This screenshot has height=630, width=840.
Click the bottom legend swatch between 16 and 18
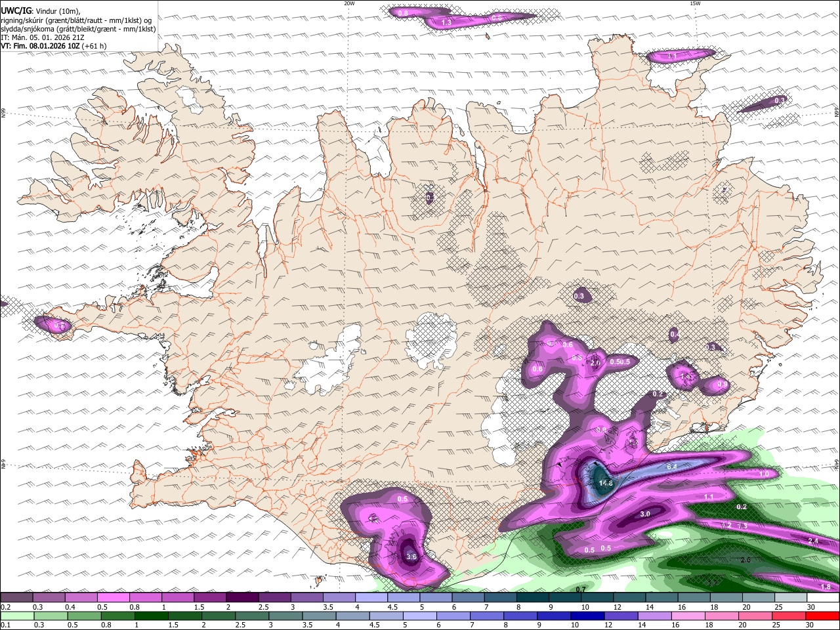690,616
